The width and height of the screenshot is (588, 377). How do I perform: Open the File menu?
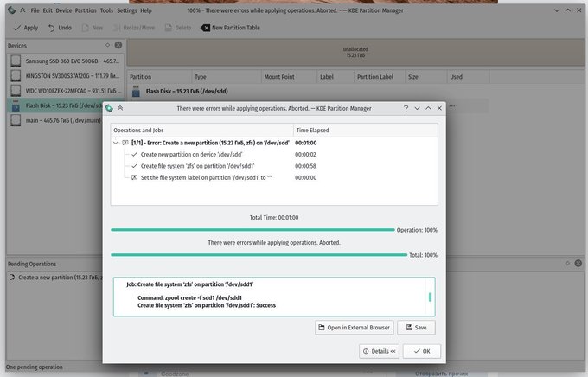tap(35, 10)
